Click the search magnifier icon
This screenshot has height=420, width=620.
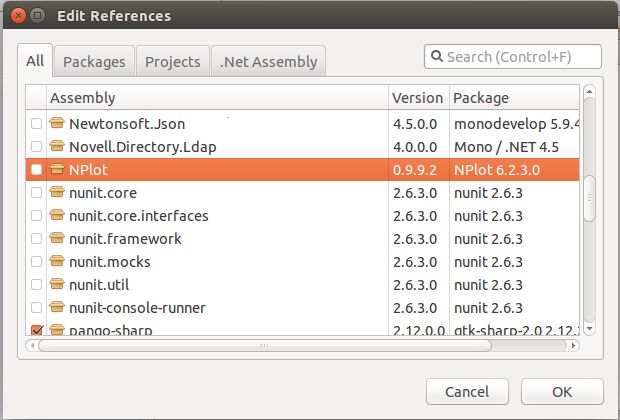[438, 57]
